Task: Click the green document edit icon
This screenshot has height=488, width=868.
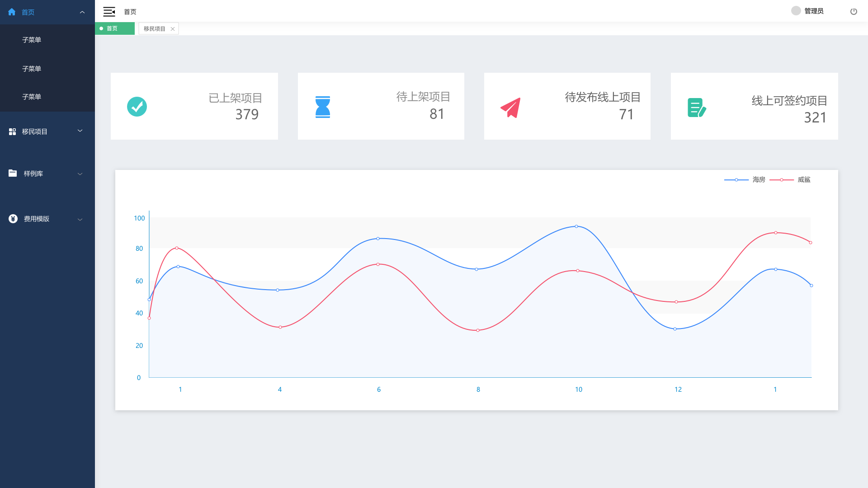Action: (697, 108)
